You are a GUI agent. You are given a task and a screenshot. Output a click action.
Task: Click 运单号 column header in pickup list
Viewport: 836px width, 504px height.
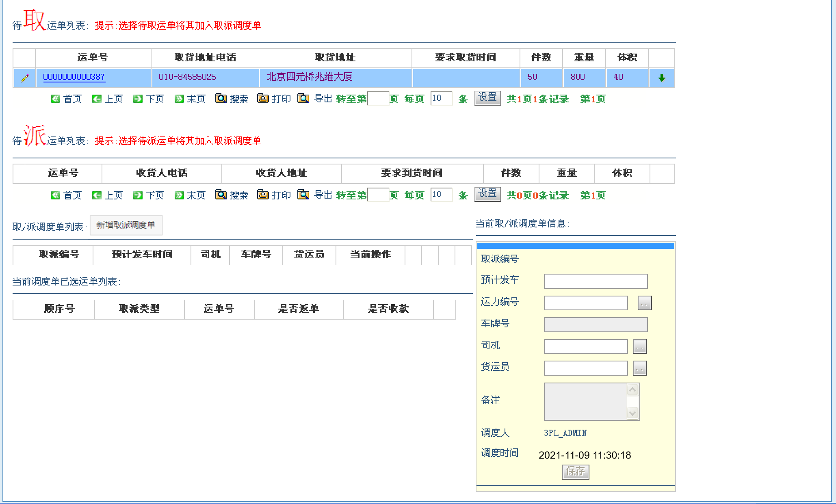pyautogui.click(x=93, y=58)
